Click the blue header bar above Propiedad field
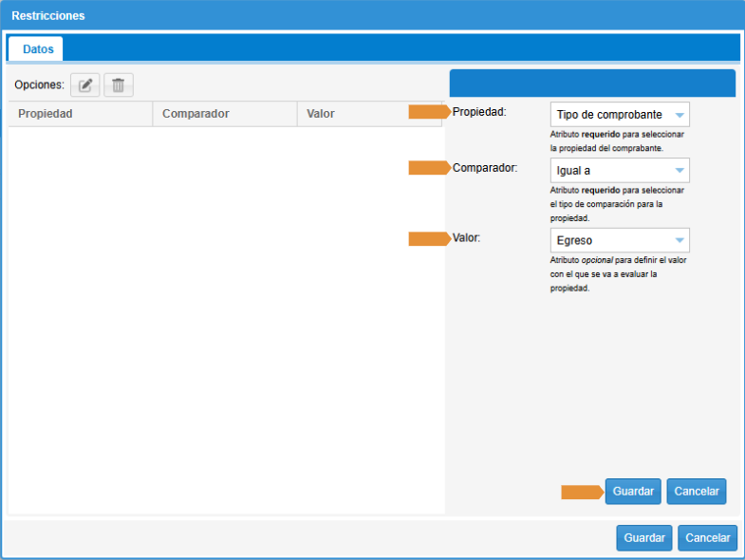 pyautogui.click(x=592, y=83)
